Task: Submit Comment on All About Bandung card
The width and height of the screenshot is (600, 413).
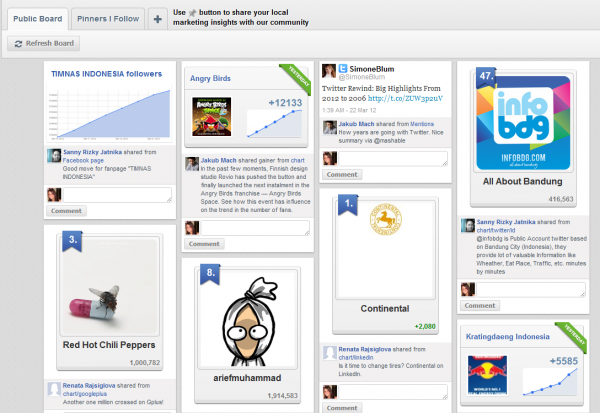Action: (480, 305)
